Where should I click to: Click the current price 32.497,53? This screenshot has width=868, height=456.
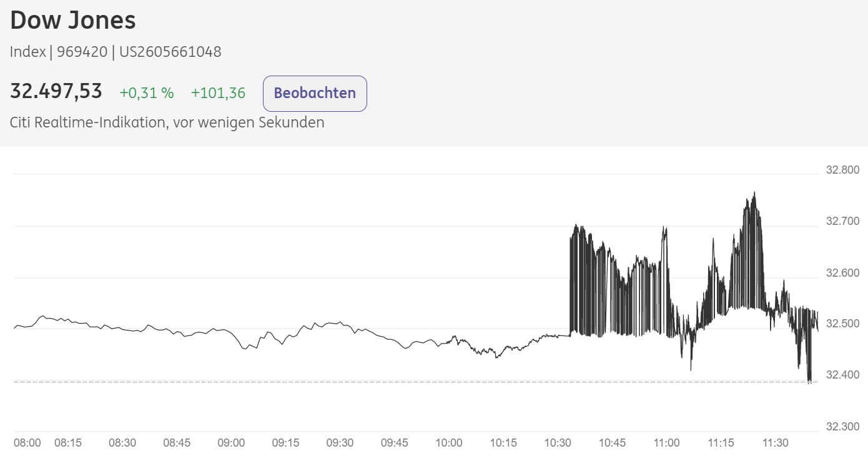[56, 91]
